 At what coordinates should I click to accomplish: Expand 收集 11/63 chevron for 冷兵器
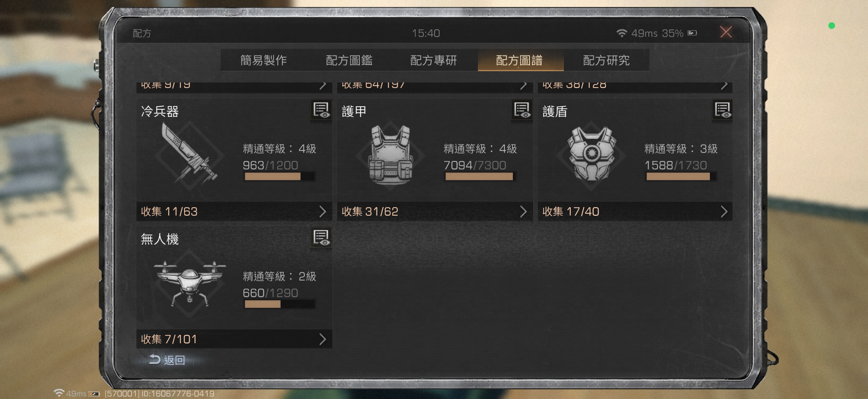pos(323,211)
